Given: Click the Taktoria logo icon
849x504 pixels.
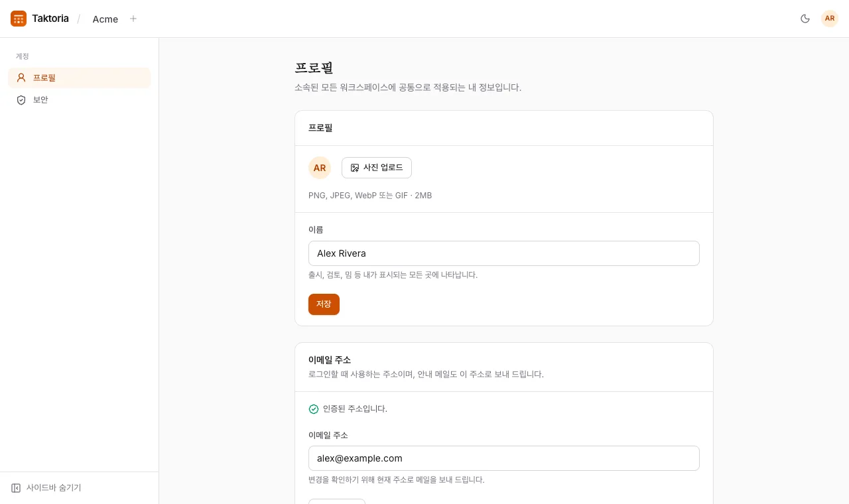Looking at the screenshot, I should [19, 19].
